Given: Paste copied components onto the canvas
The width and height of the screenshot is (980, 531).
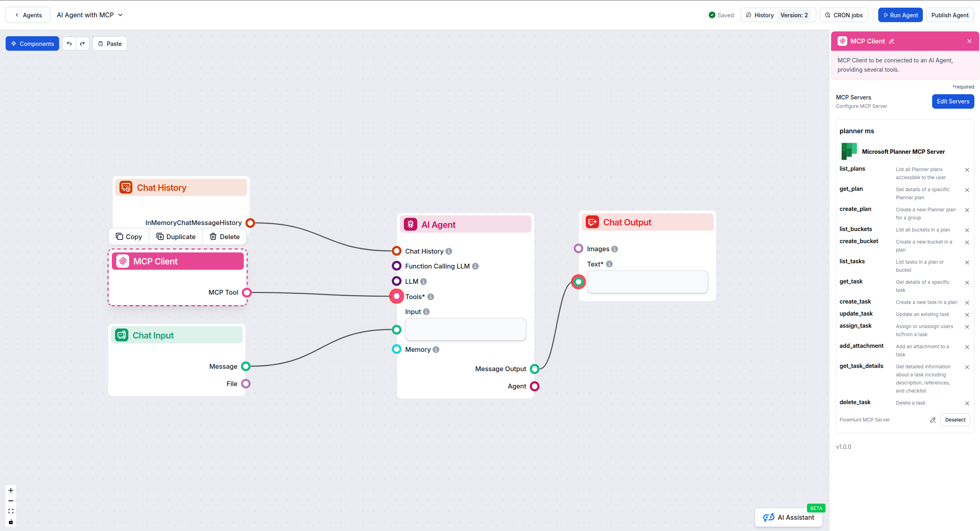Looking at the screenshot, I should pos(109,43).
